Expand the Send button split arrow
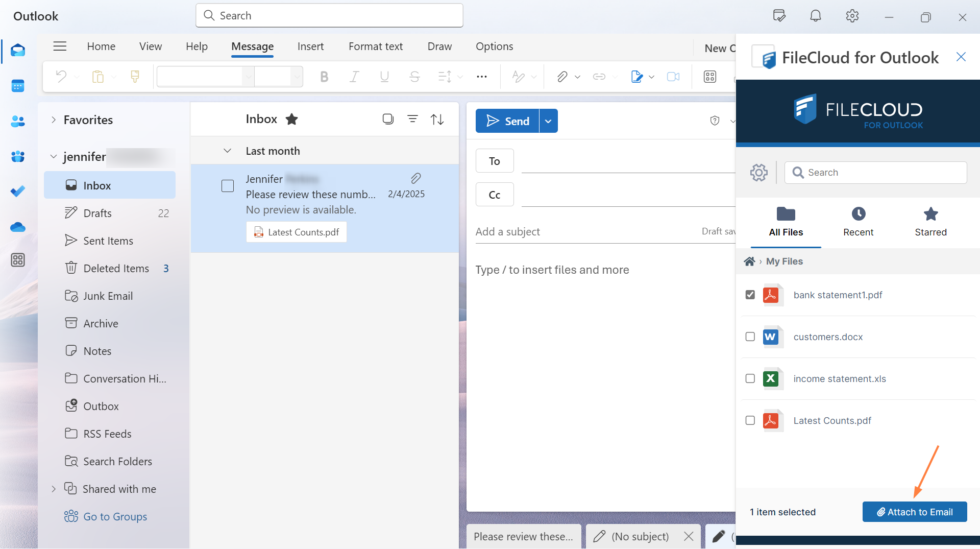The width and height of the screenshot is (980, 549). [x=548, y=121]
